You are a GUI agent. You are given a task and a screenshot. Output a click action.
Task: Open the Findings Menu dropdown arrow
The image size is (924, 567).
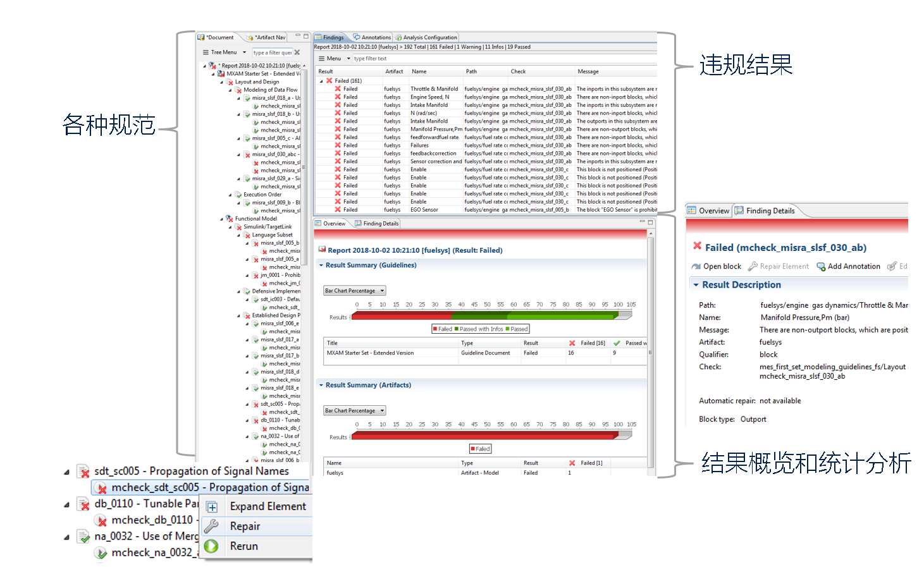(x=348, y=59)
